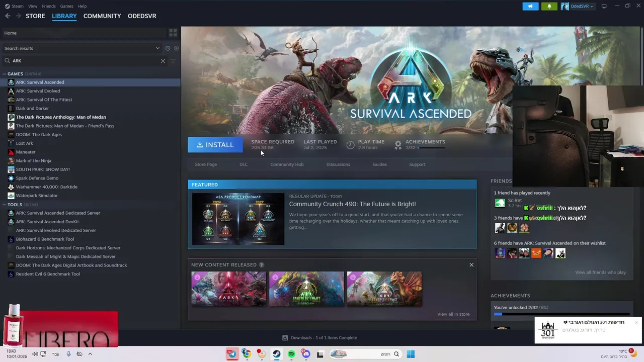Open the OdedSVR account dropdown

pyautogui.click(x=578, y=6)
